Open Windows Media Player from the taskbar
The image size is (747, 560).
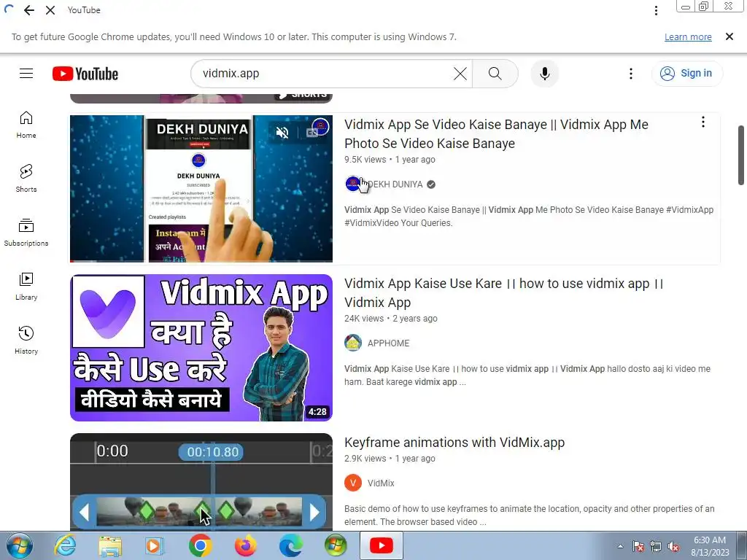pos(154,545)
